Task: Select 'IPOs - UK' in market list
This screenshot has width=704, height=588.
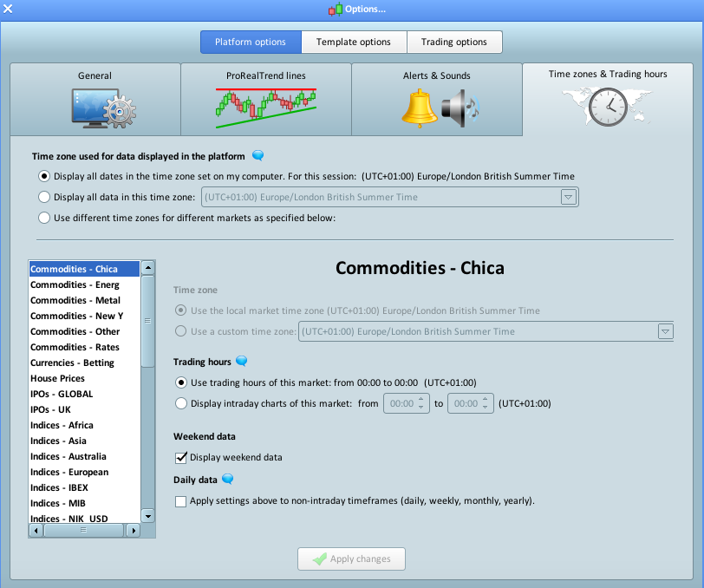Action: point(84,409)
